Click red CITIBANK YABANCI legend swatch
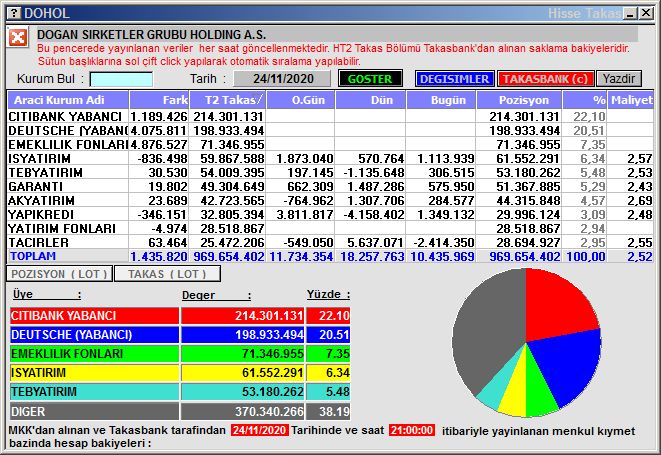The width and height of the screenshot is (661, 455). click(x=94, y=316)
